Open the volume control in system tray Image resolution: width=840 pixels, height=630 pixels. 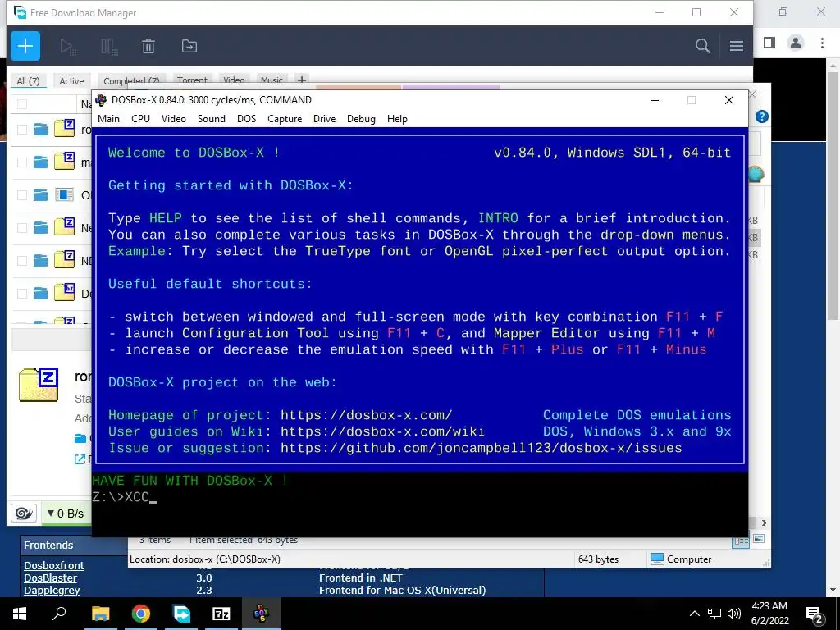[734, 614]
